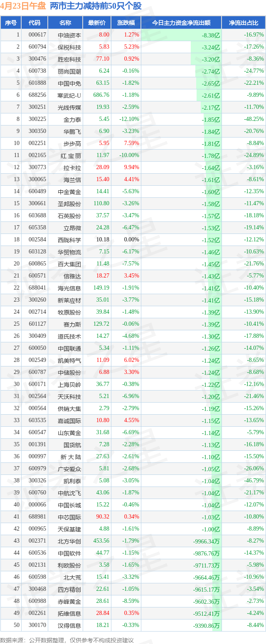The image size is (266, 644).
Task: Select stock name 中油资本
Action: (69, 35)
